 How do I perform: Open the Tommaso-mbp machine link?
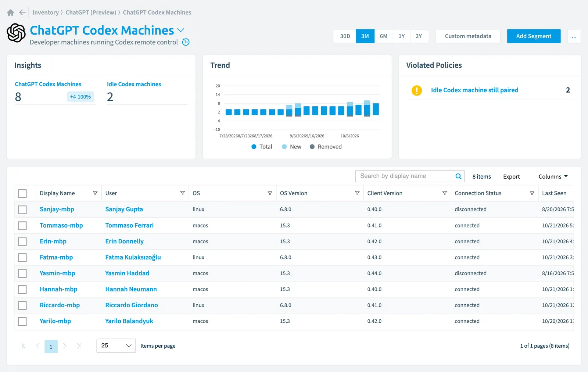pyautogui.click(x=61, y=225)
